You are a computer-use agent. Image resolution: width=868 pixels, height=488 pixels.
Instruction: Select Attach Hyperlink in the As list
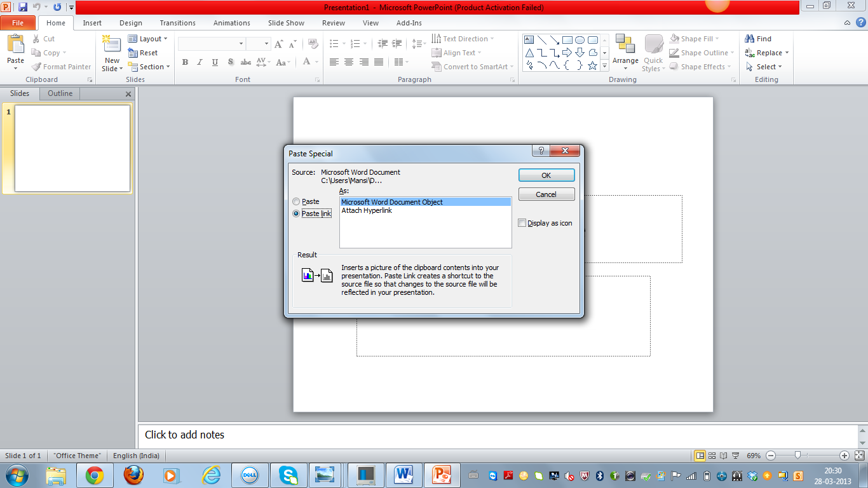click(x=367, y=210)
